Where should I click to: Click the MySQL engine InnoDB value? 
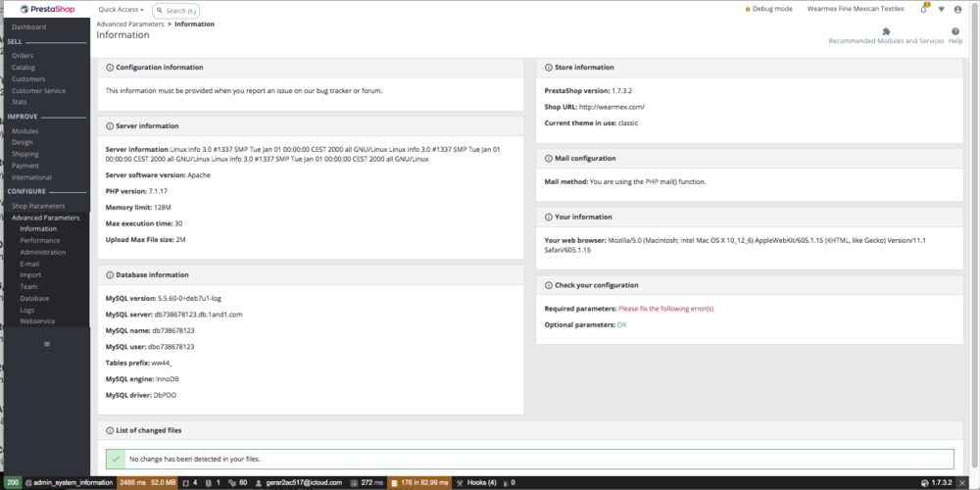pos(168,379)
